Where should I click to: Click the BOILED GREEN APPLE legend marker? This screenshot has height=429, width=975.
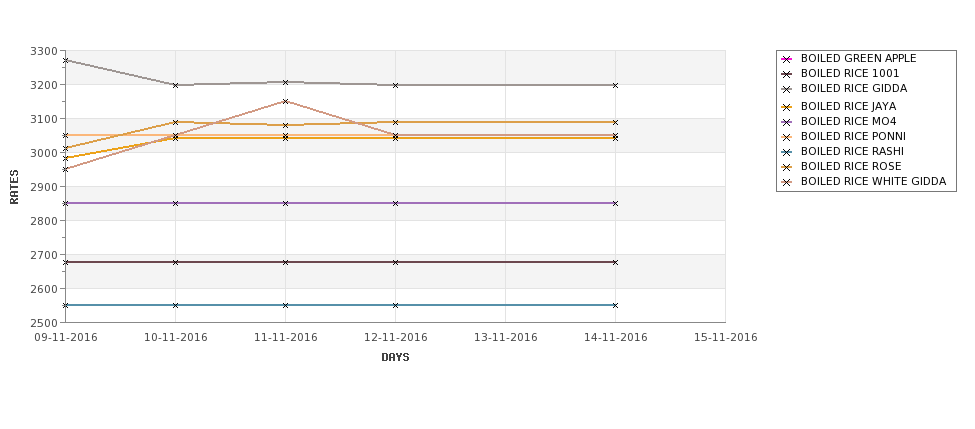point(787,59)
